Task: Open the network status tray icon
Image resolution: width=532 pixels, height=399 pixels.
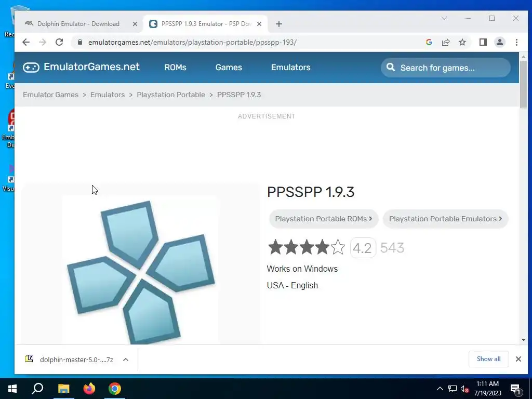Action: coord(453,389)
